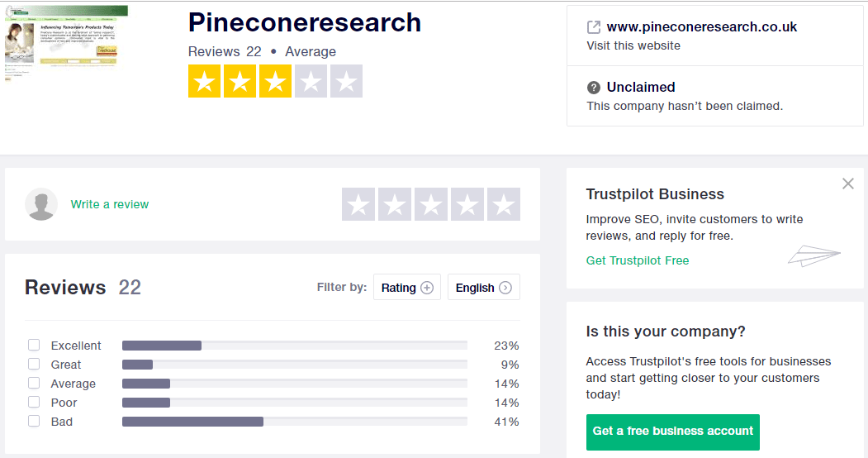Tick the Poor rating filter checkbox
Screen dimensions: 868x458
pyautogui.click(x=34, y=402)
